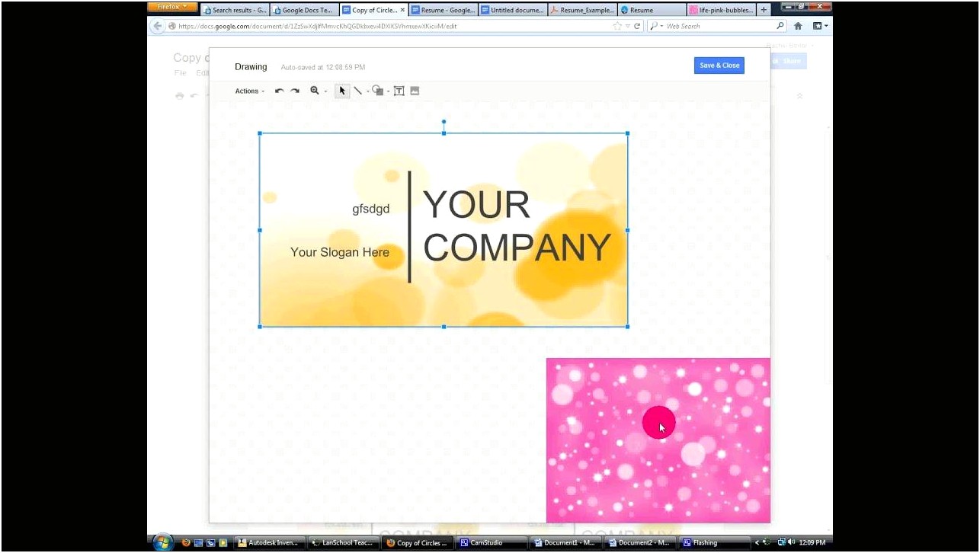Open the File menu in background document

coord(181,73)
